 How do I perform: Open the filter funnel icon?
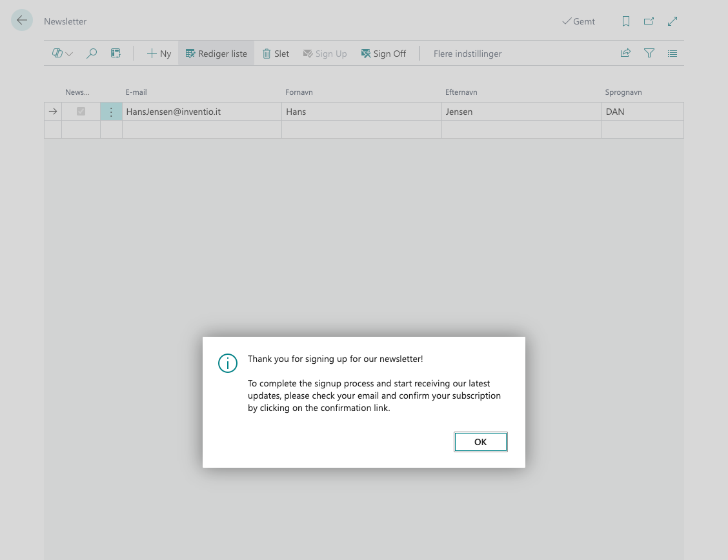pyautogui.click(x=649, y=54)
